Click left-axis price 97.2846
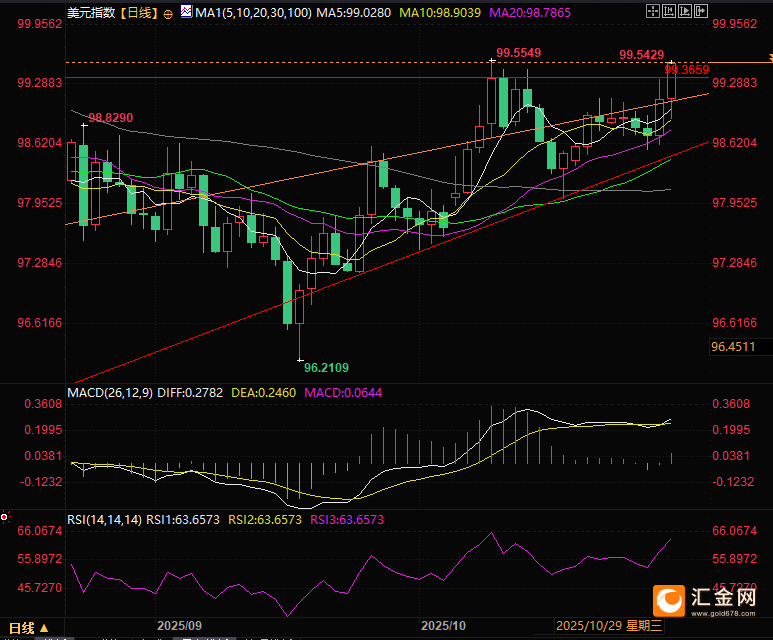 tap(40, 263)
